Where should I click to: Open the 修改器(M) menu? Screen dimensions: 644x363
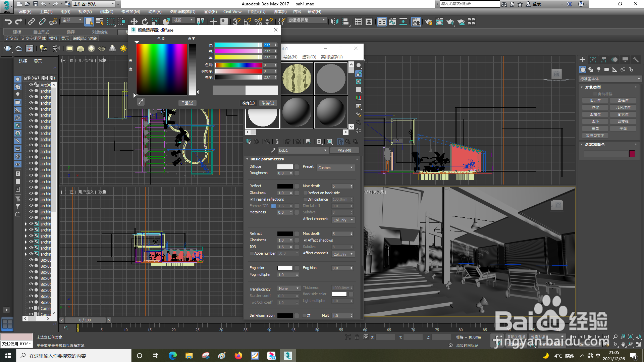pyautogui.click(x=130, y=12)
